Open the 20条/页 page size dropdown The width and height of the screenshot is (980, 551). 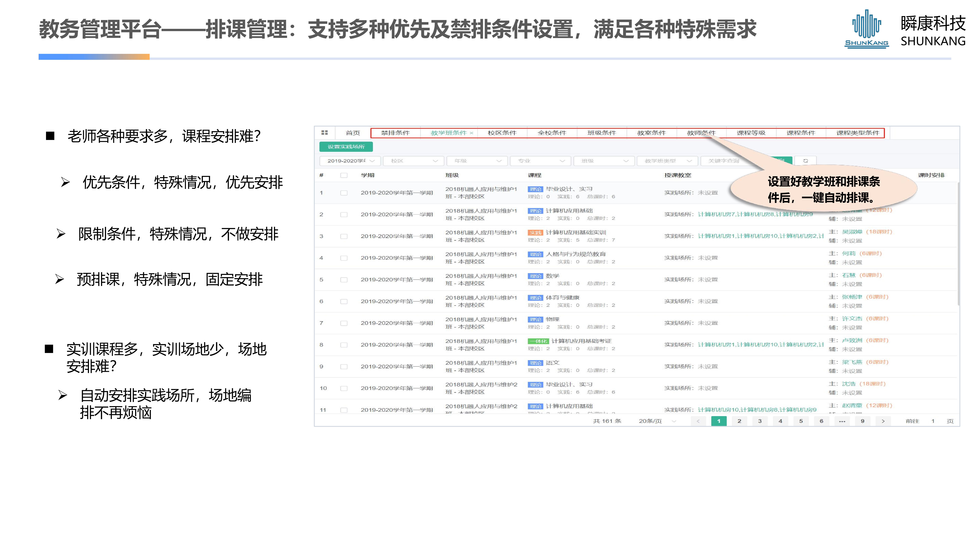click(657, 421)
